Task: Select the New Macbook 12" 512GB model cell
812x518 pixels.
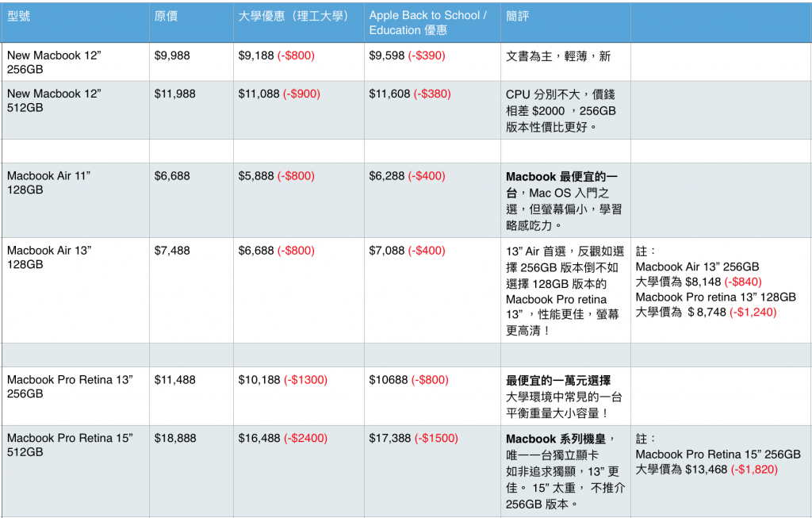Action: (x=54, y=101)
